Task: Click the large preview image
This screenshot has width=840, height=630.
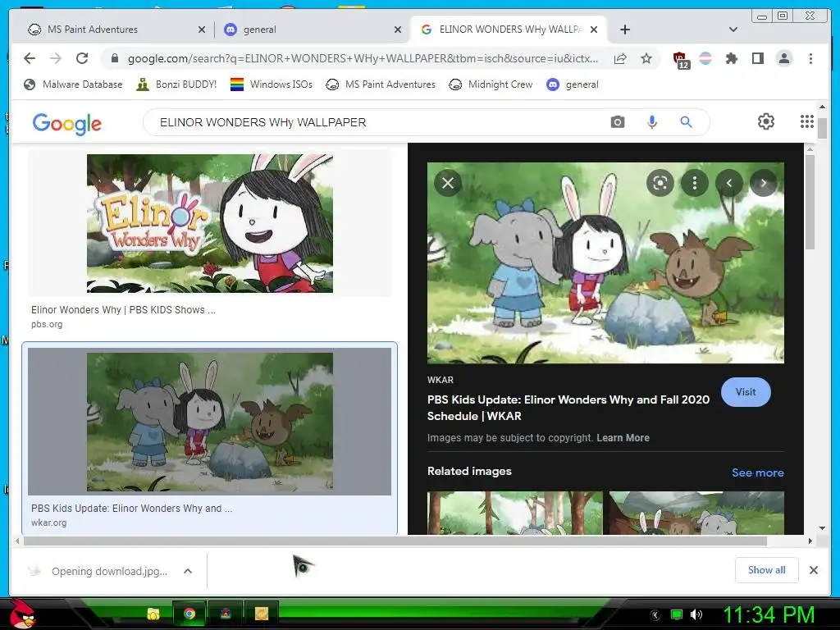Action: point(605,263)
